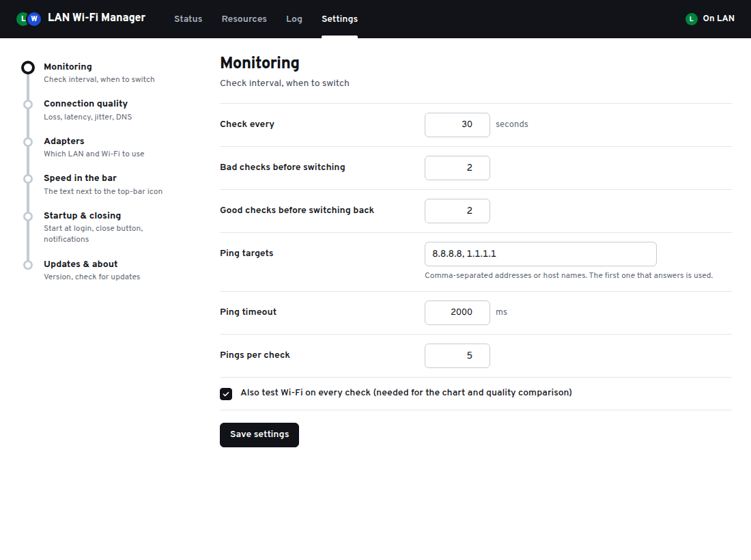
Task: Click the Comma-separated addresses hint text
Action: pos(569,275)
